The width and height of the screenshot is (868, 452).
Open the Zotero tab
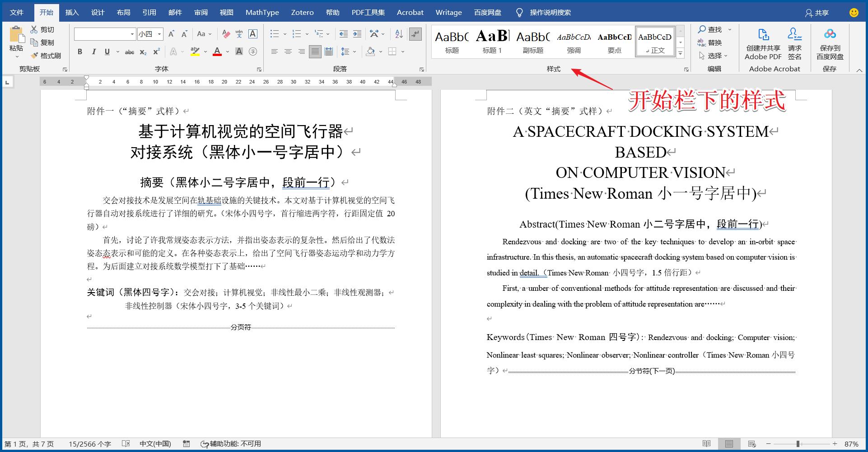[302, 12]
